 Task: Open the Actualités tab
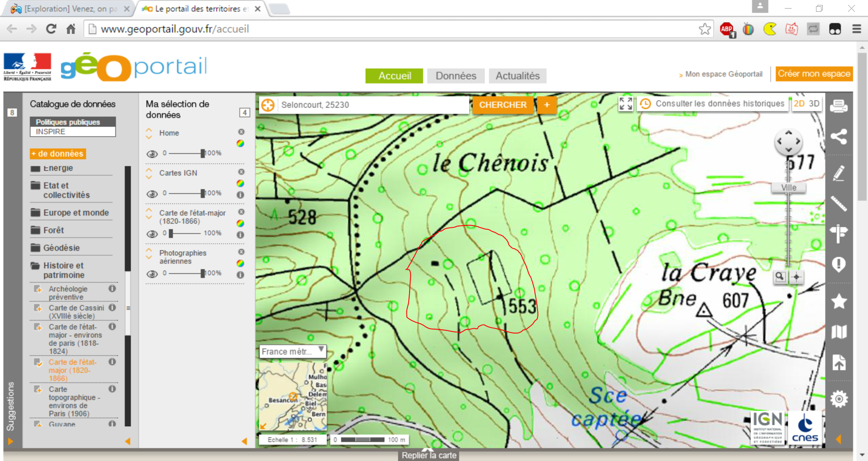tap(518, 76)
